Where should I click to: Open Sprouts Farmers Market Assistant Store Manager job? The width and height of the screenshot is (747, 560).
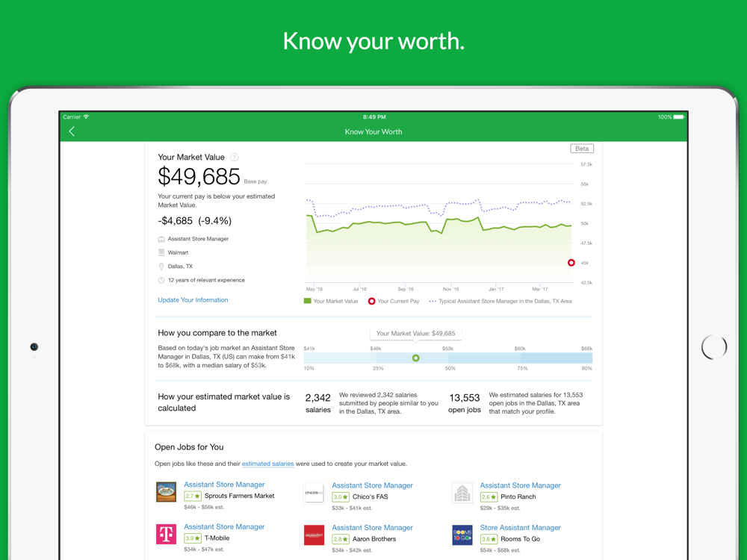[x=224, y=485]
